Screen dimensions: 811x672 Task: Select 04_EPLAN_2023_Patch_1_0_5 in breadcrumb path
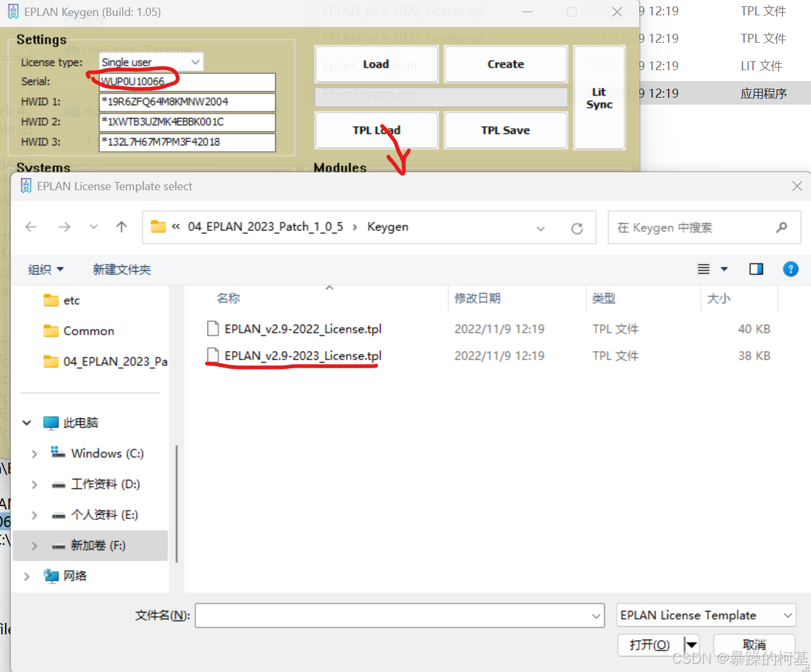tap(265, 227)
